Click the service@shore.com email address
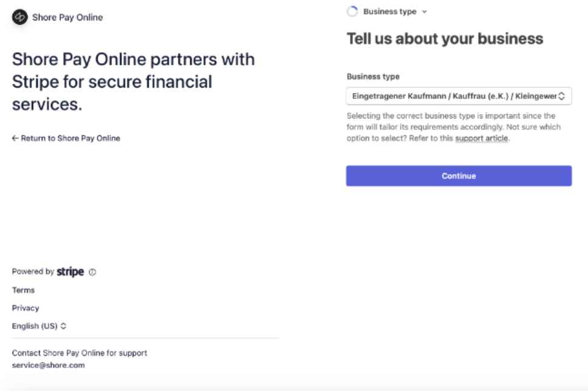The image size is (588, 391). tap(49, 365)
